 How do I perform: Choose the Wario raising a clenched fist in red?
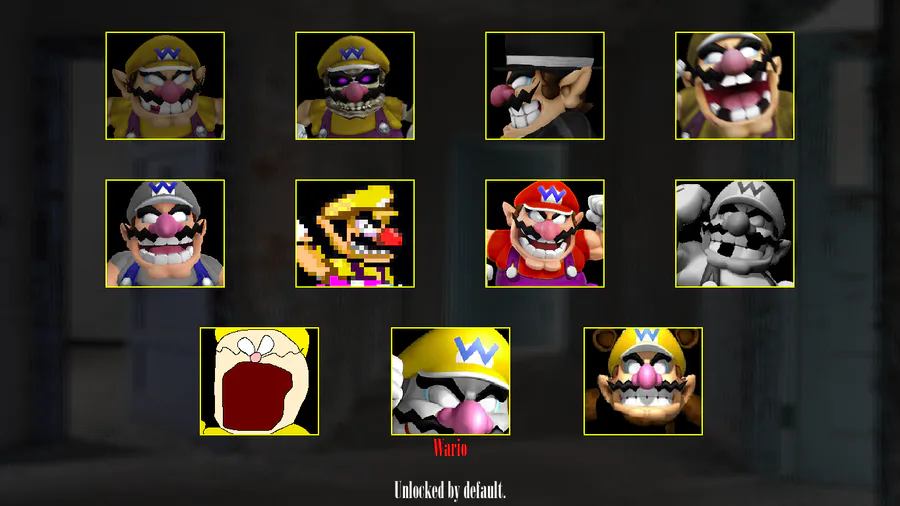pyautogui.click(x=545, y=233)
